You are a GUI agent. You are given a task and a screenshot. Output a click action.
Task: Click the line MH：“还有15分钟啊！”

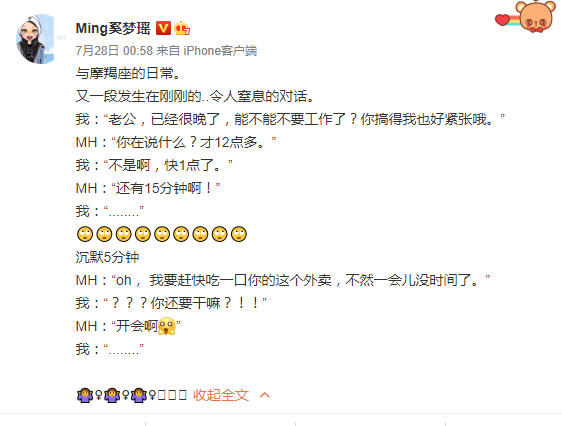[x=148, y=188]
